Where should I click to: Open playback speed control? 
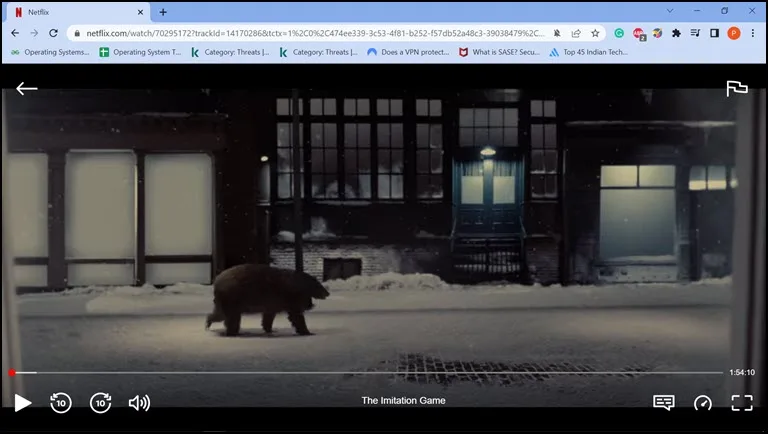coord(703,403)
